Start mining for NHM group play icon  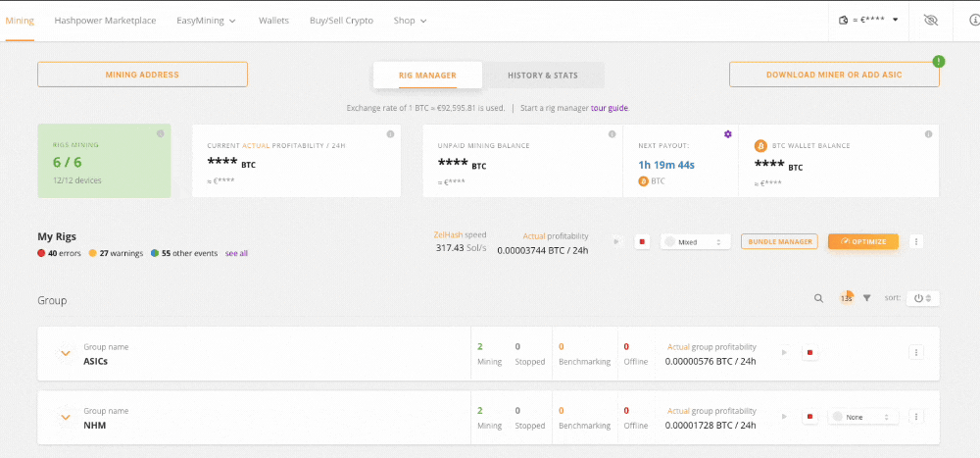784,417
